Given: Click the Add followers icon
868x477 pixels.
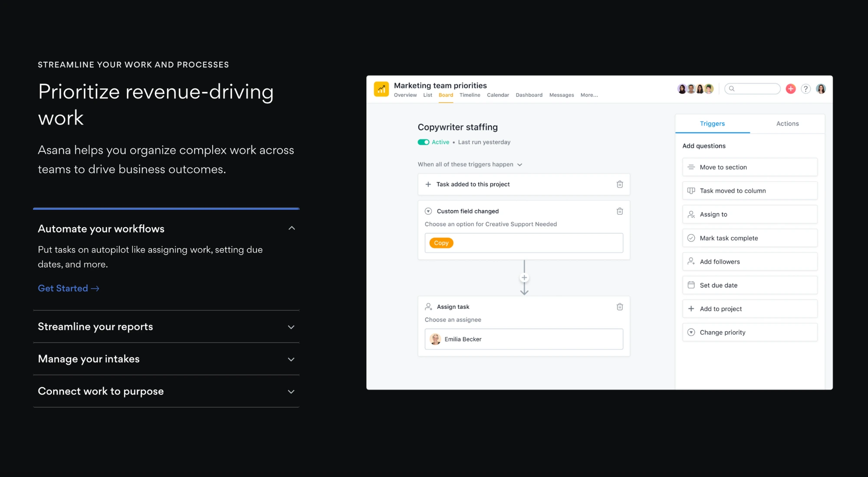Looking at the screenshot, I should click(x=690, y=261).
